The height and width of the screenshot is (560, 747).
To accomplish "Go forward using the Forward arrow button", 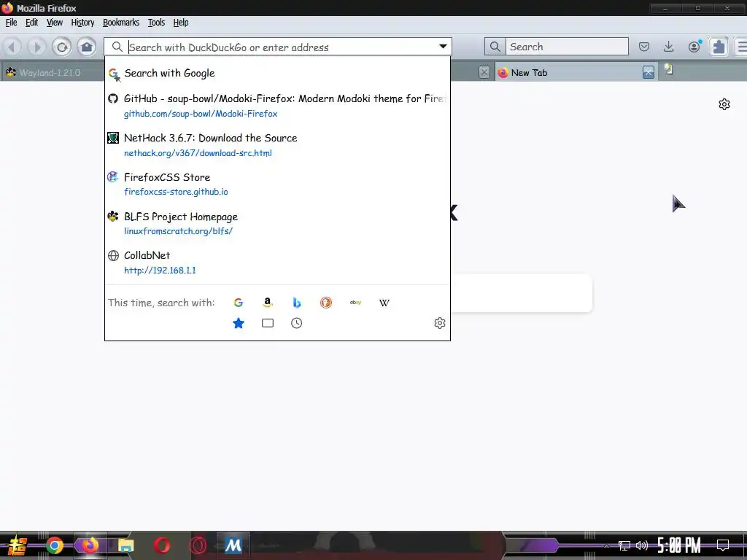I will click(x=36, y=47).
